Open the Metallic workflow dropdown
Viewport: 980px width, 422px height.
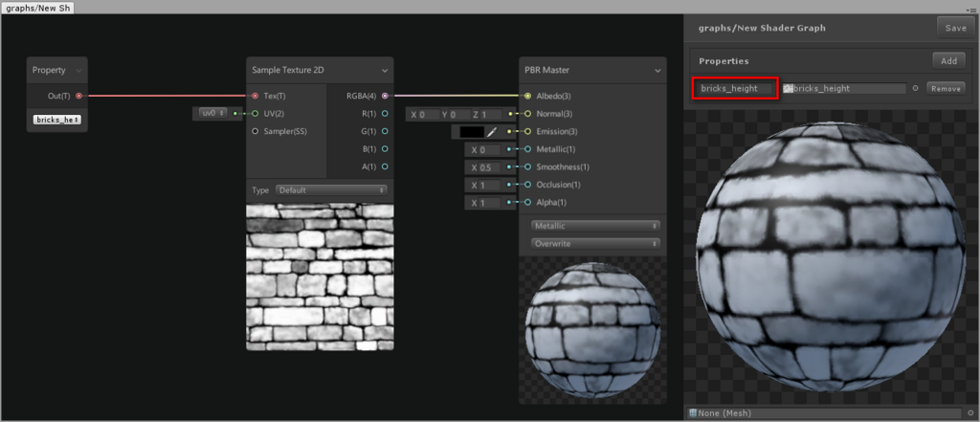[595, 226]
